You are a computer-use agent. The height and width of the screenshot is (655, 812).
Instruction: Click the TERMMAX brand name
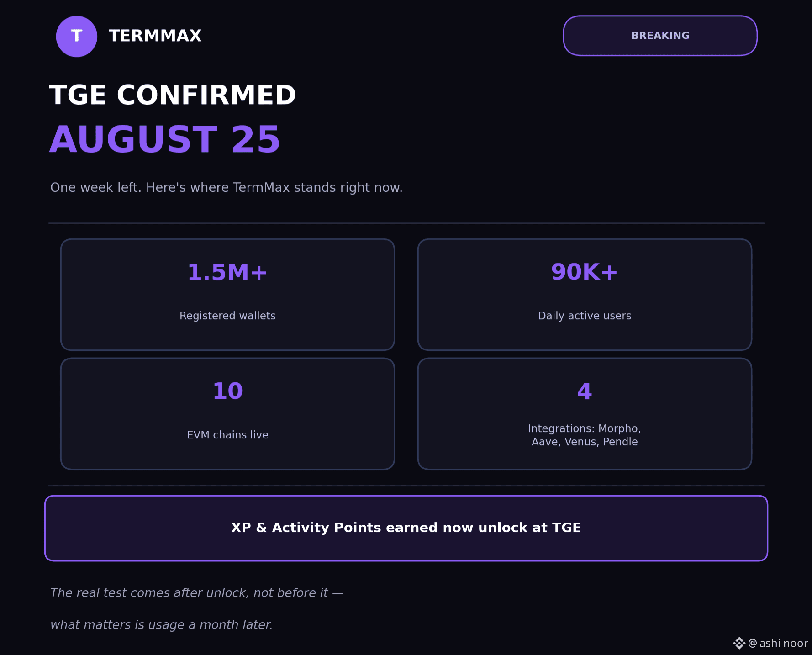(x=155, y=36)
